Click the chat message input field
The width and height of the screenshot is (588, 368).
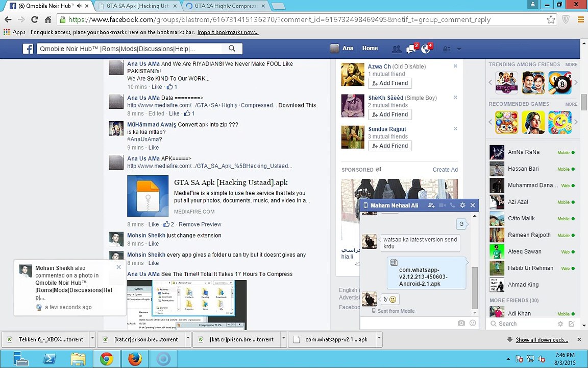(408, 323)
